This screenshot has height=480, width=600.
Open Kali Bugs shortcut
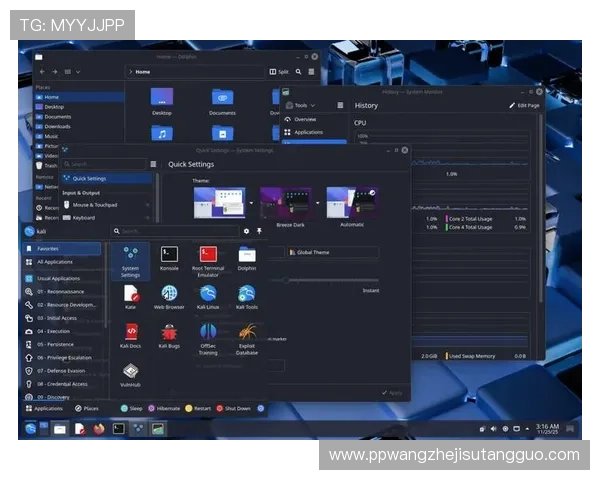point(169,336)
